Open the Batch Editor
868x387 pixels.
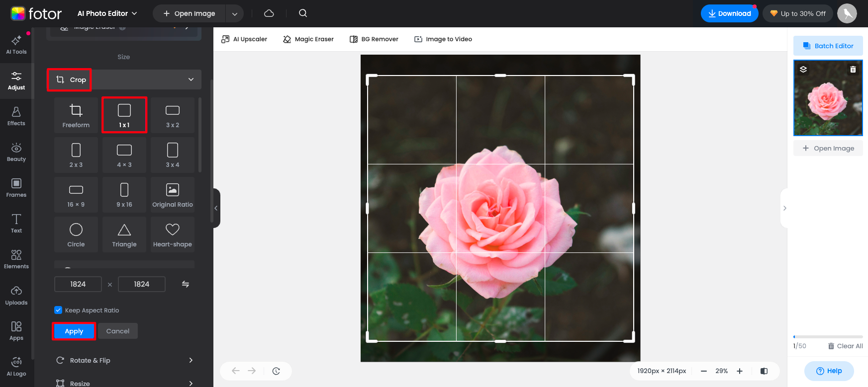point(828,46)
